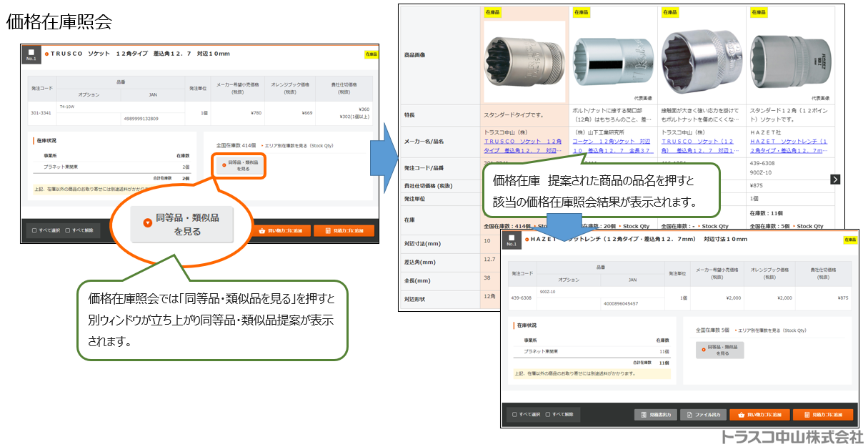This screenshot has width=868, height=447.
Task: Tick the No.1 checkbox on TRUSCO ソケット panel
Action: coord(31,51)
